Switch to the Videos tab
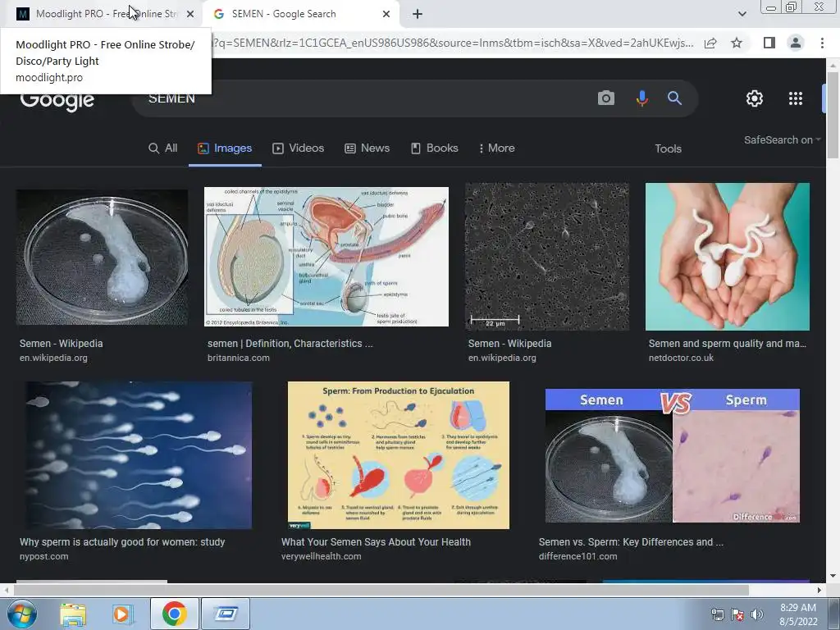Screen dimensions: 840x630 pos(299,148)
